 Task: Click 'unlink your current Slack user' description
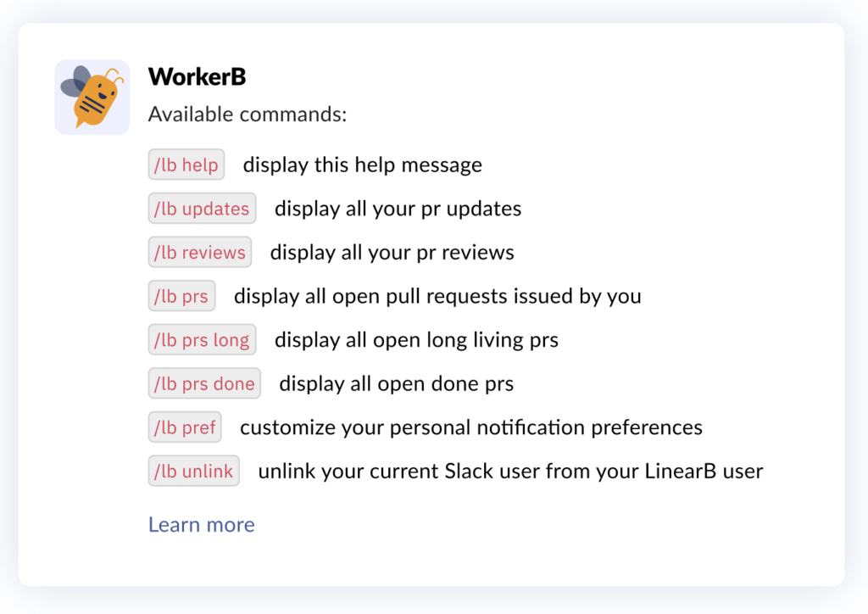tap(510, 472)
